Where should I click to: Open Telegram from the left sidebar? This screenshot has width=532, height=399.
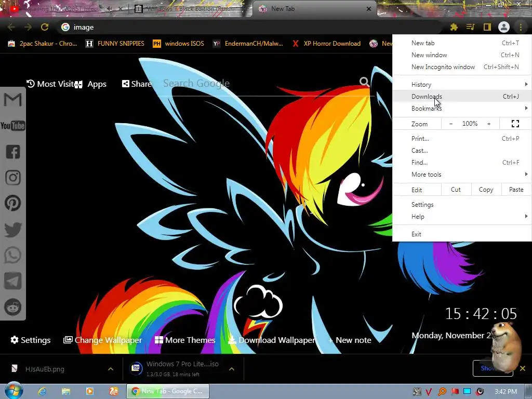[x=13, y=281]
